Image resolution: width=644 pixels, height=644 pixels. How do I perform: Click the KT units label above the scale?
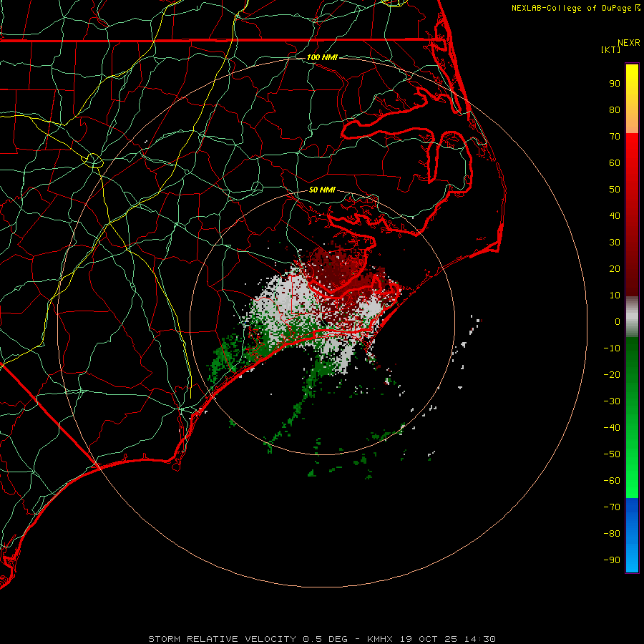point(611,49)
